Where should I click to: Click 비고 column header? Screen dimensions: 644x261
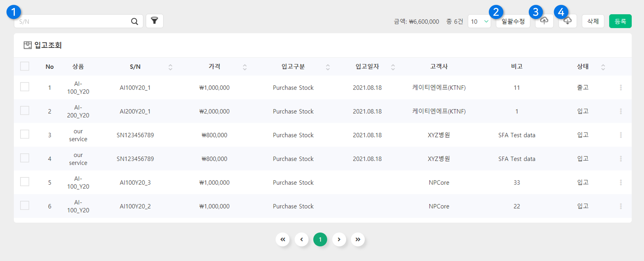pos(517,67)
